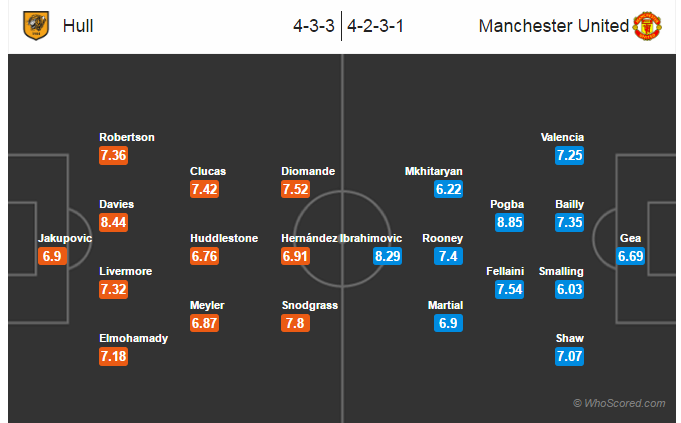Screen dimensions: 681x423
Task: Click the Hull City club crest
Action: pyautogui.click(x=36, y=26)
